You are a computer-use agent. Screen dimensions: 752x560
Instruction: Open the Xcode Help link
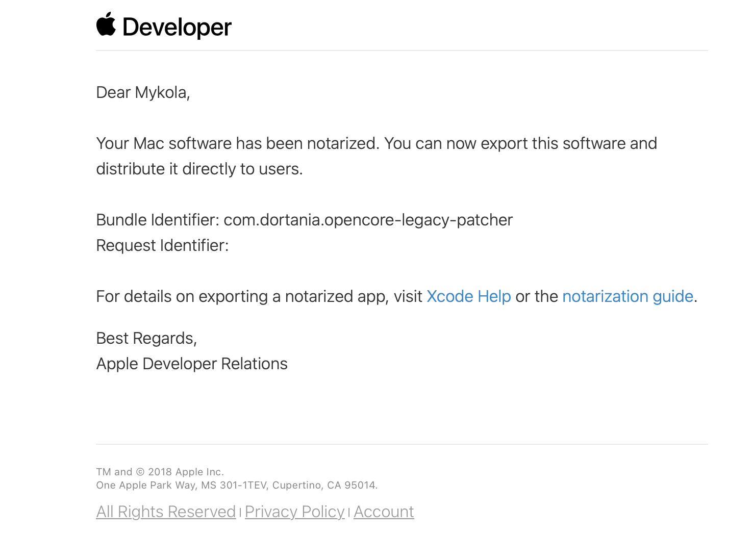(468, 296)
